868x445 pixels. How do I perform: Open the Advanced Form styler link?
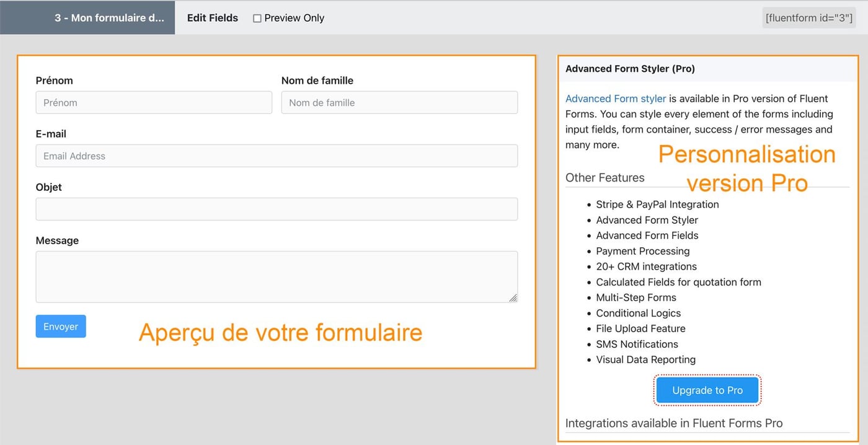(x=615, y=98)
